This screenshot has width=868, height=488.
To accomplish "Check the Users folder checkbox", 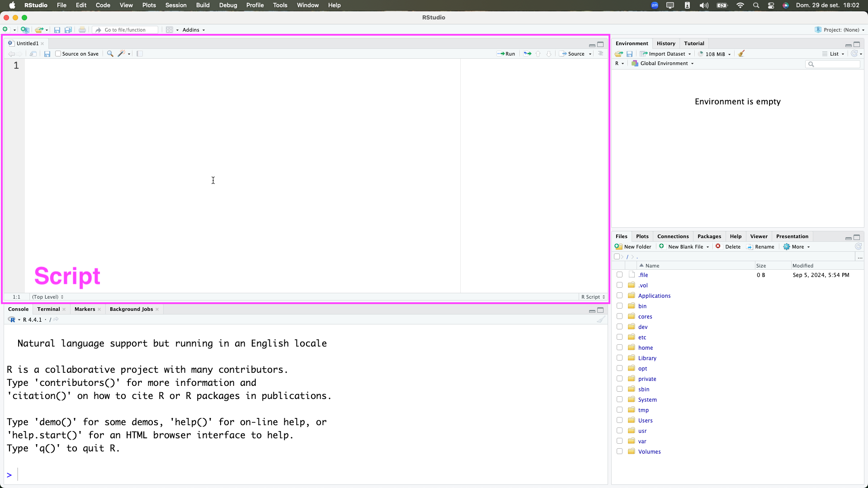I will coord(619,420).
